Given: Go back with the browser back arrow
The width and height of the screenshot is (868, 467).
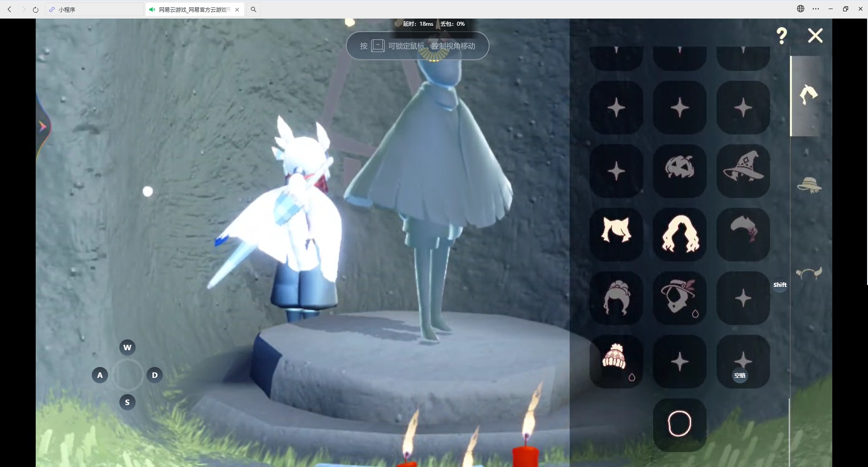Looking at the screenshot, I should [9, 9].
